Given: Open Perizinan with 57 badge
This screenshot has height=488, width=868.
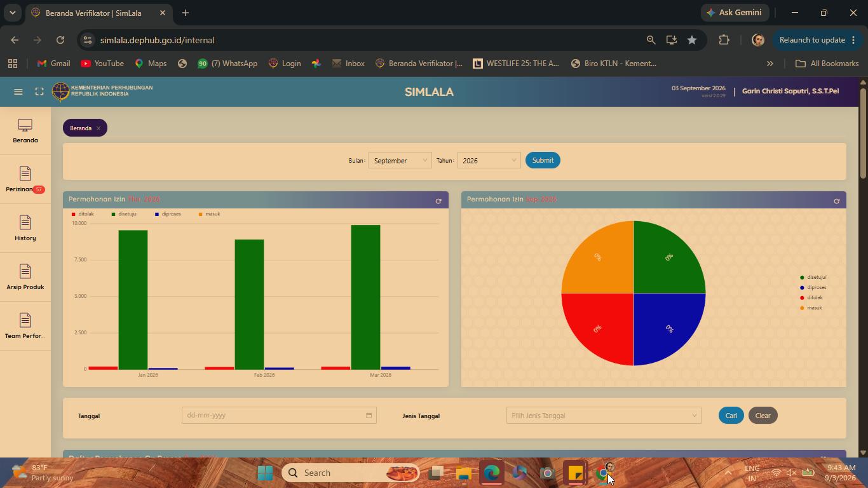Looking at the screenshot, I should (x=25, y=180).
